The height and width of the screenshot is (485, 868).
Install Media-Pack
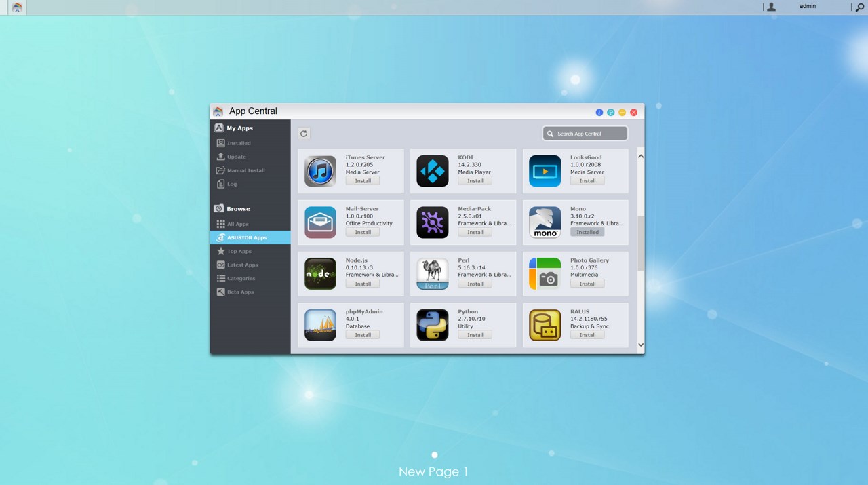[475, 232]
